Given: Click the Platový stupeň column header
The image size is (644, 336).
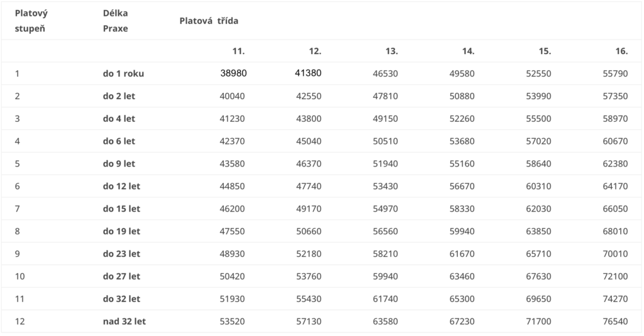Looking at the screenshot, I should [x=31, y=20].
